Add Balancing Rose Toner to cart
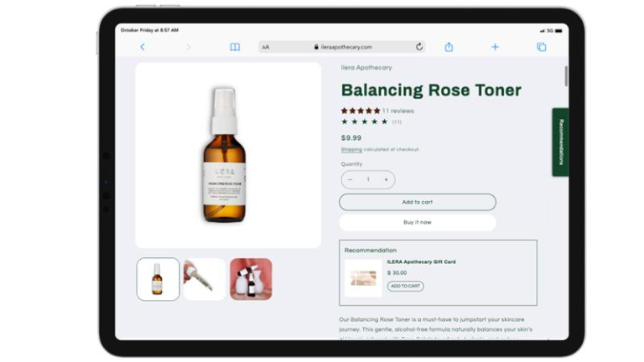Image resolution: width=644 pixels, height=362 pixels. tap(418, 202)
